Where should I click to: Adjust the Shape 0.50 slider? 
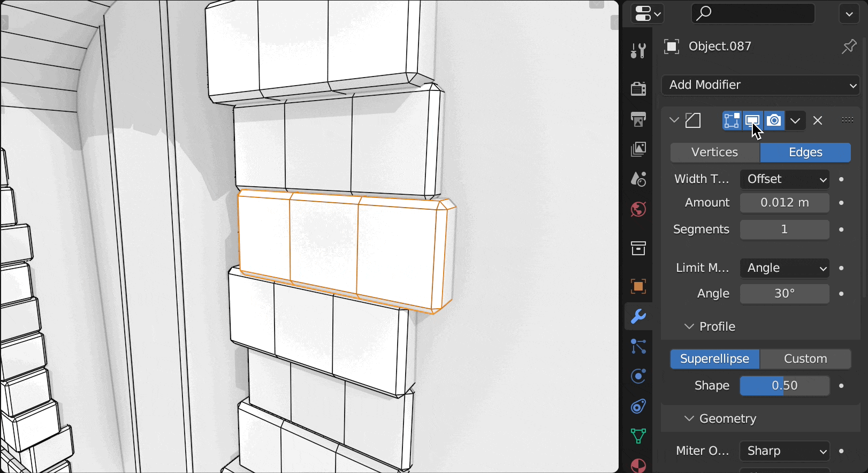tap(785, 386)
